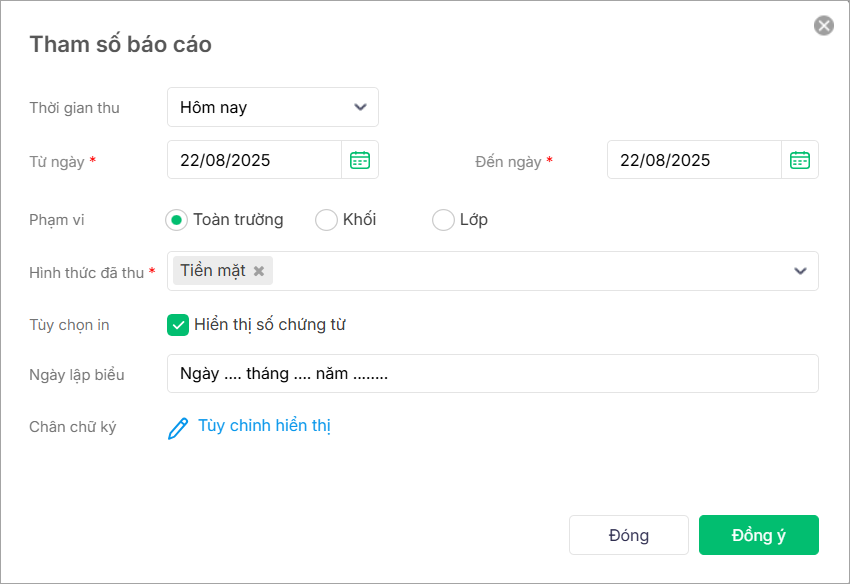Click the 'Hiển thị số chứng từ' label text
The image size is (850, 584).
[270, 324]
